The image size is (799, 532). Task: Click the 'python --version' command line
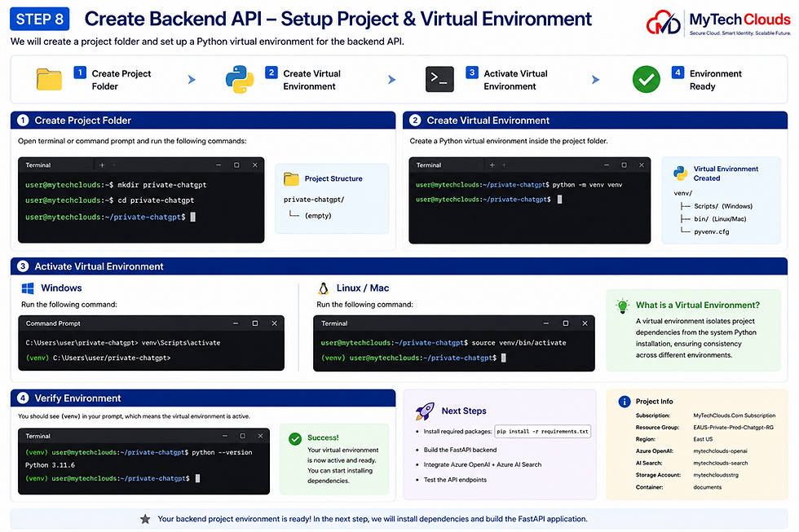pos(139,452)
